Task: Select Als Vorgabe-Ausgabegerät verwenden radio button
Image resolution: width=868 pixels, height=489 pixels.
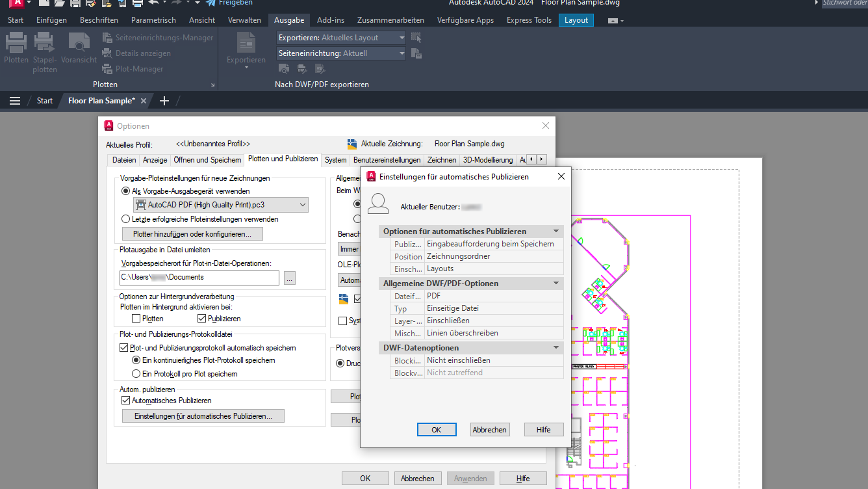Action: point(126,191)
